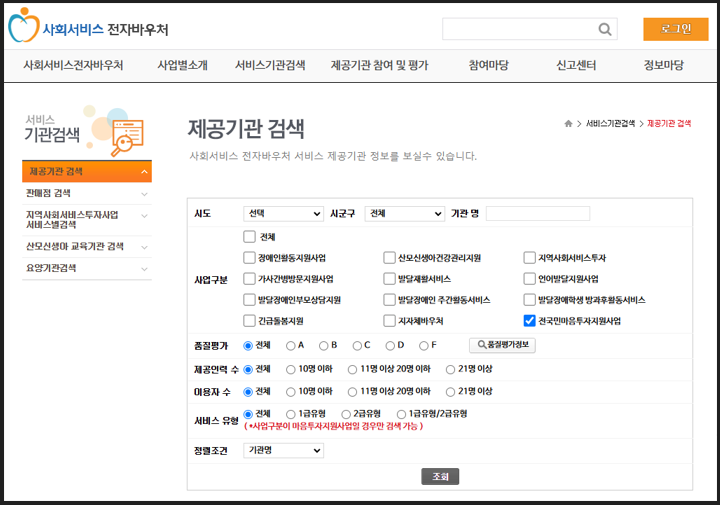Select 이용자 수 21명 이상 radio
This screenshot has height=505, width=720.
(450, 392)
